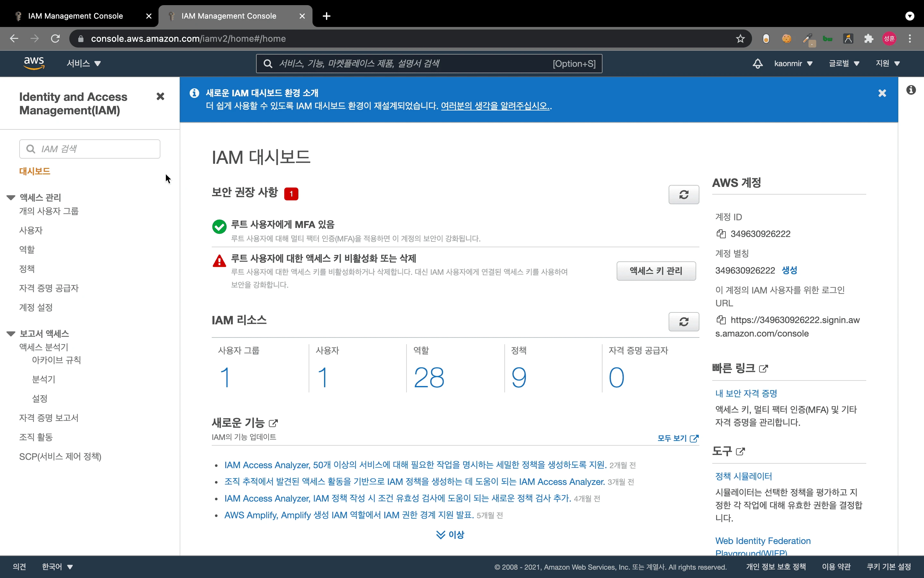Open a new browser tab
The width and height of the screenshot is (924, 578).
coord(327,16)
